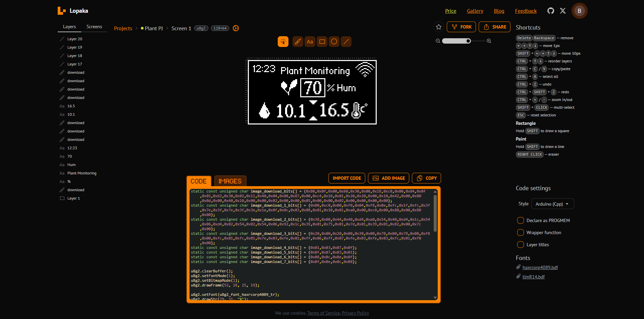Click the IMPORT CODE button
The width and height of the screenshot is (644, 319).
click(347, 178)
